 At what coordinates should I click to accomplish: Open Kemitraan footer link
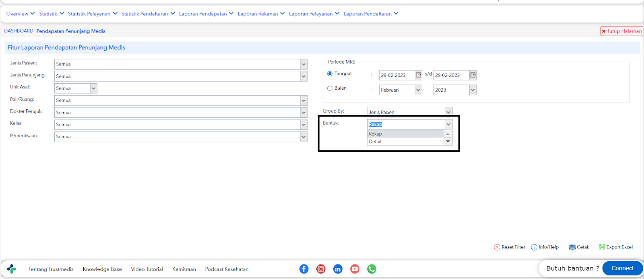click(184, 269)
